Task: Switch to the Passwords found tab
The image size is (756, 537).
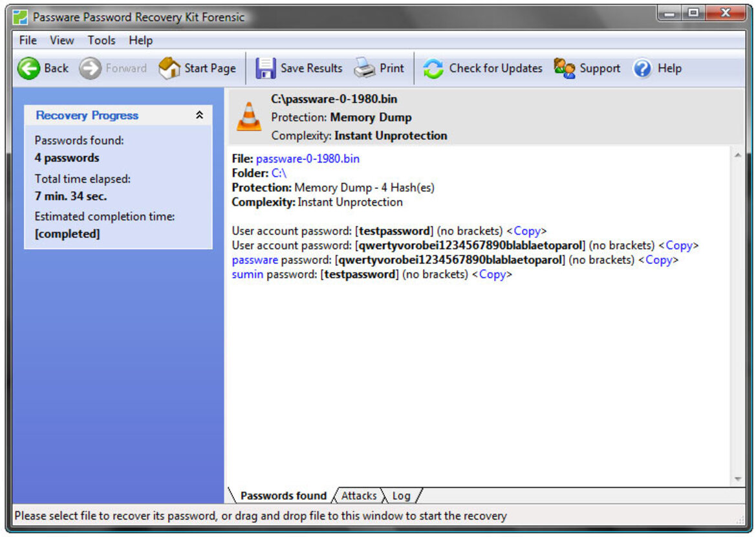Action: [283, 496]
